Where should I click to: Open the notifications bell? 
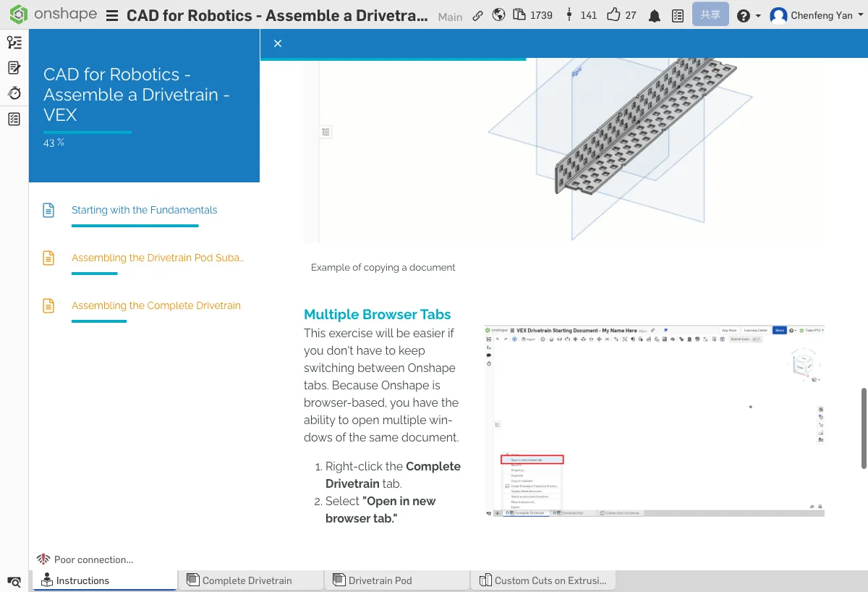[655, 15]
